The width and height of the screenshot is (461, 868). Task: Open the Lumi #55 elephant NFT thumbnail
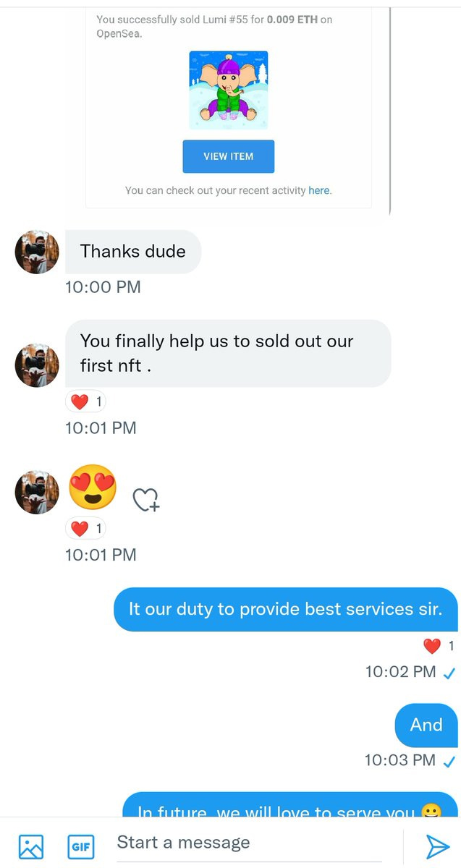[229, 90]
